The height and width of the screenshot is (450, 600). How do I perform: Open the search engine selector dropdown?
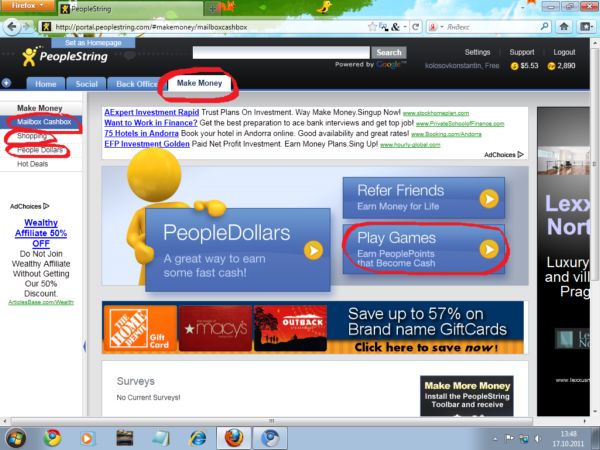click(436, 27)
